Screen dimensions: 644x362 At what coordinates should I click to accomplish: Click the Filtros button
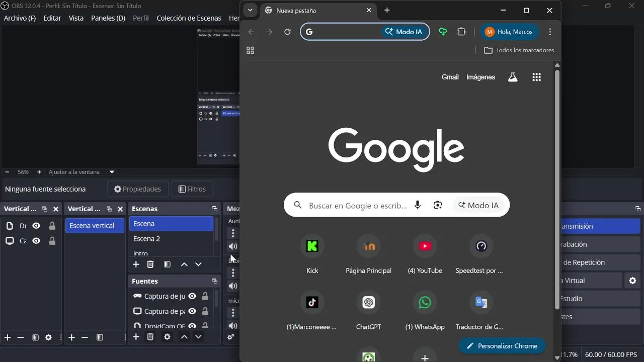[192, 189]
